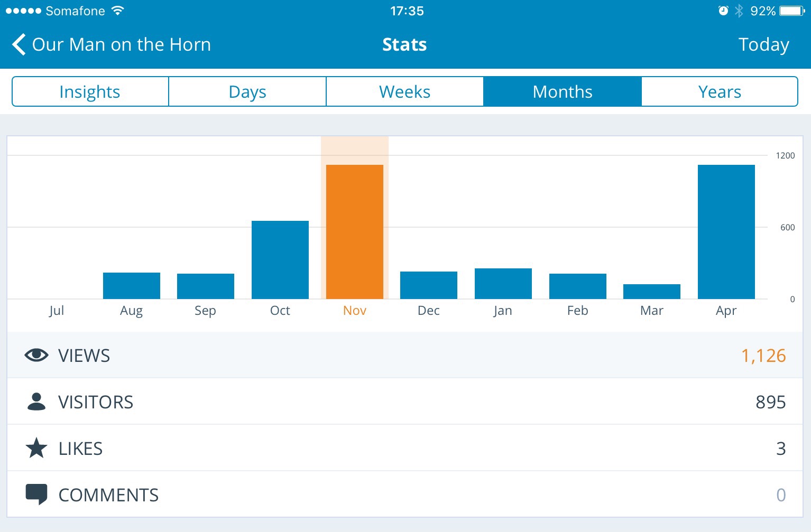Tap the Likes star icon
Screen dimensions: 811x532
(36, 448)
